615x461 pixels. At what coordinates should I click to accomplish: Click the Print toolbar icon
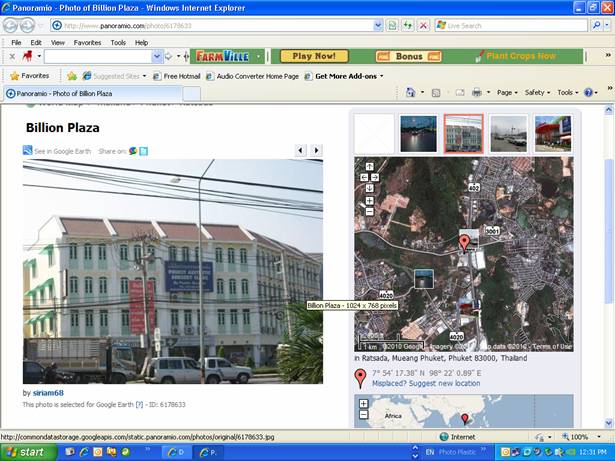pos(477,93)
